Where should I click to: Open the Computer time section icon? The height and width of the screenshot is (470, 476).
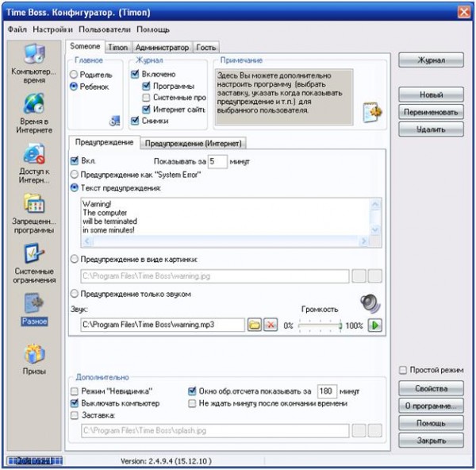[x=34, y=53]
